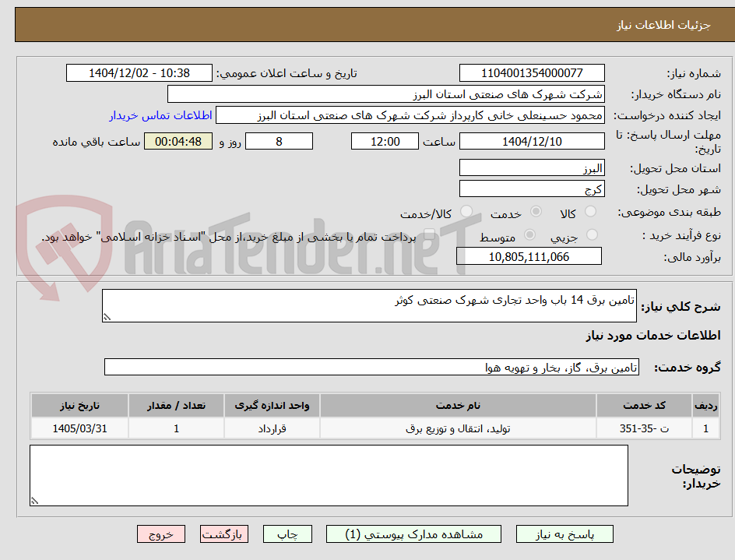Click the remaining time countdown 00:04:48
Image resolution: width=735 pixels, height=560 pixels.
[x=178, y=141]
